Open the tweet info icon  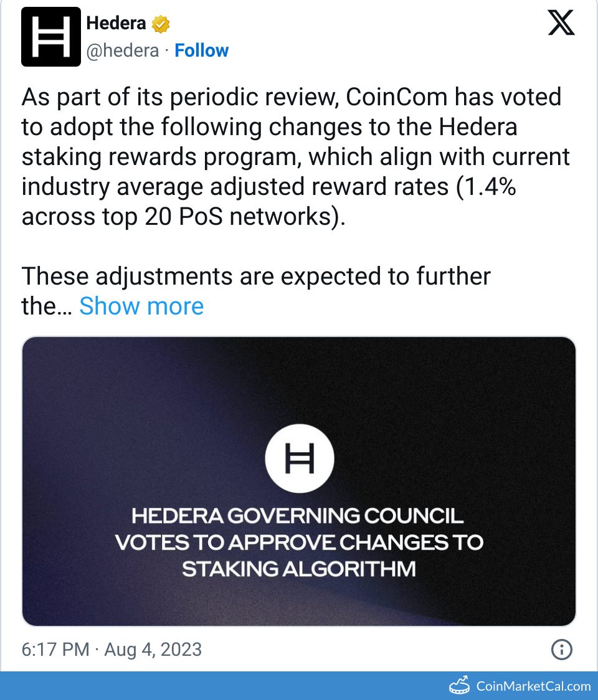562,650
